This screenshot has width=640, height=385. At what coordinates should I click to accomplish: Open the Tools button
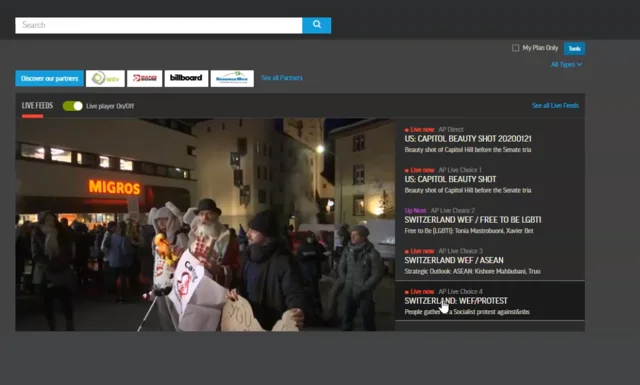[x=574, y=48]
